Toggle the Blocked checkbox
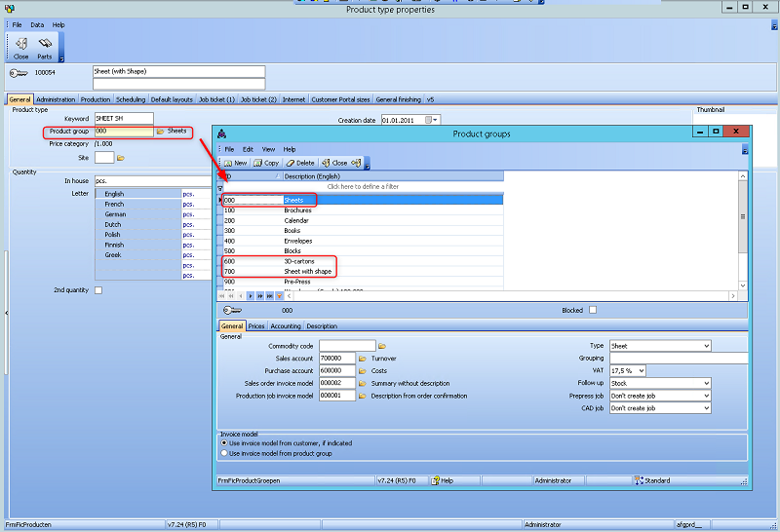The height and width of the screenshot is (532, 780). pyautogui.click(x=593, y=310)
